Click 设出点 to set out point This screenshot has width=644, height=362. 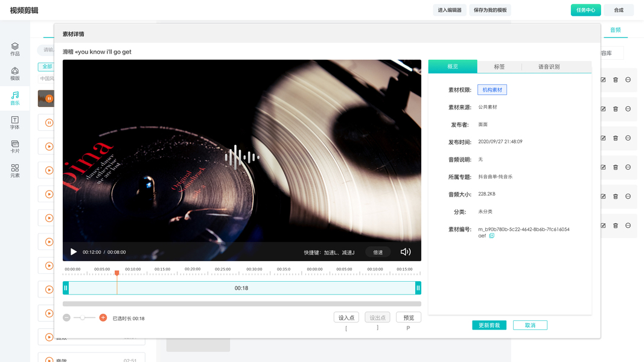(377, 318)
